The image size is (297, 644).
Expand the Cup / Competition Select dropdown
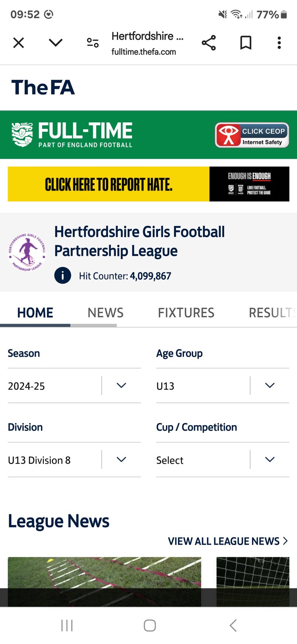(222, 460)
